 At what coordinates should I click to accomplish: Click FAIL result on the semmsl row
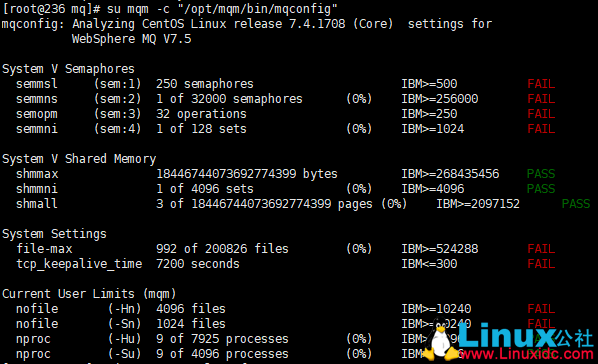pyautogui.click(x=541, y=84)
